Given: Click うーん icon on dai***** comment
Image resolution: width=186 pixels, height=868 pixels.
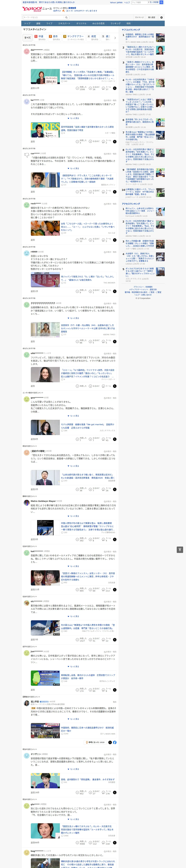Looking at the screenshot, I should 103,88.
